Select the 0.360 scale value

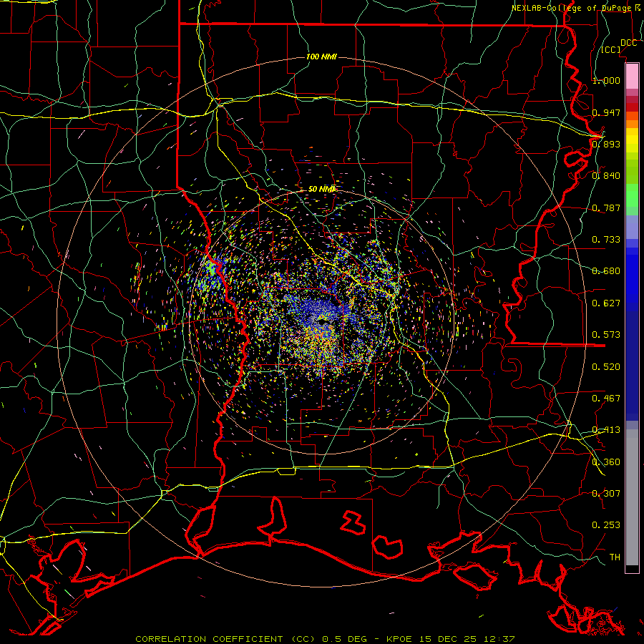pos(606,462)
